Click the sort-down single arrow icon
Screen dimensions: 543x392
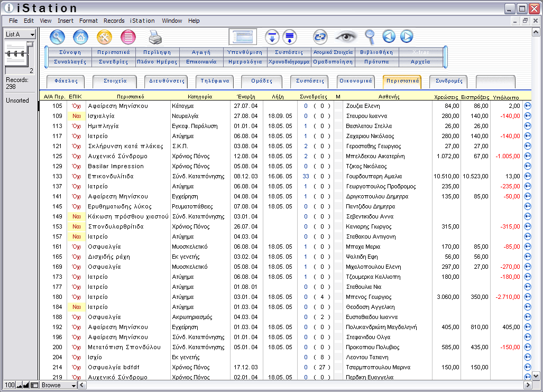(x=272, y=37)
